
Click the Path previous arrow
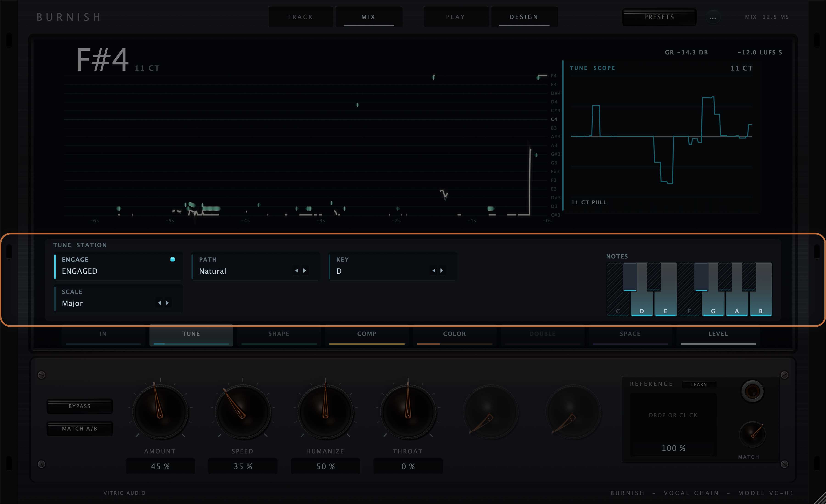pos(296,270)
